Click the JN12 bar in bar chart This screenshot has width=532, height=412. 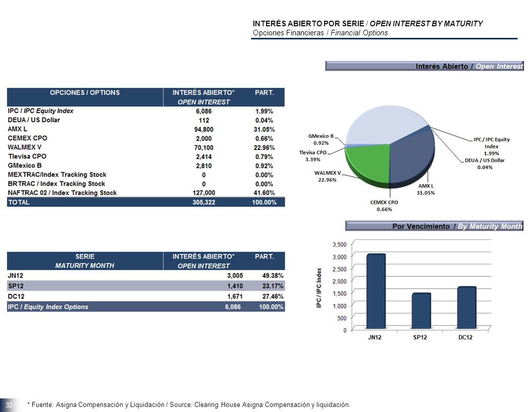coord(376,291)
